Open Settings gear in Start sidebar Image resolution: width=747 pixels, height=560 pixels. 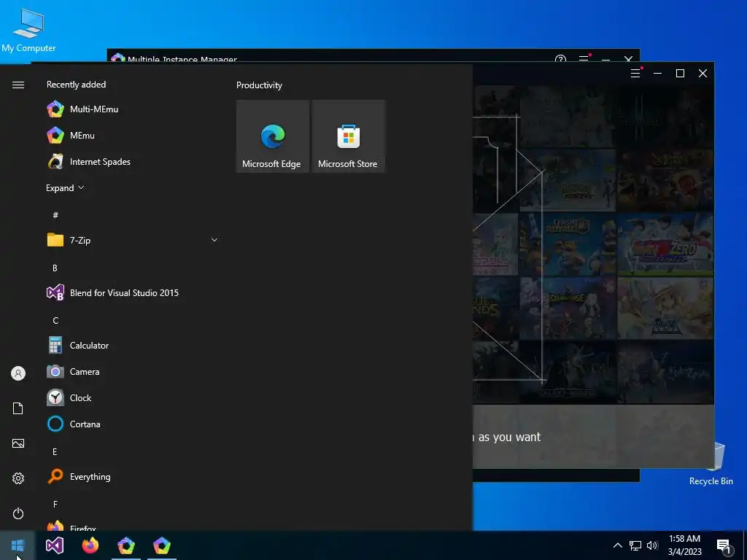click(18, 478)
